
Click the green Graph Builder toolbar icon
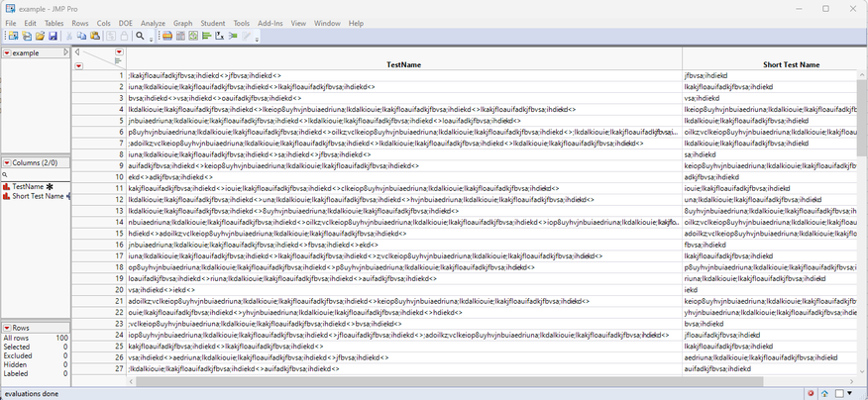tap(193, 36)
